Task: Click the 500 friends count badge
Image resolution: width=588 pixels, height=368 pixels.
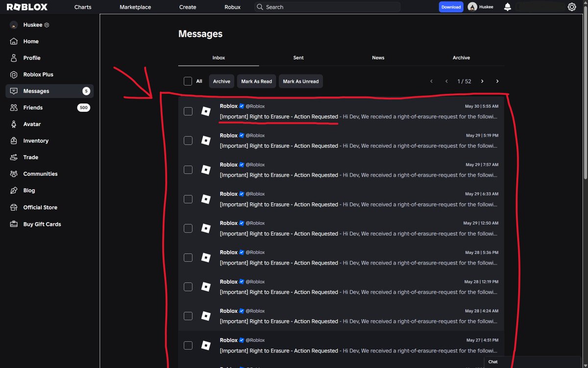Action: point(84,107)
